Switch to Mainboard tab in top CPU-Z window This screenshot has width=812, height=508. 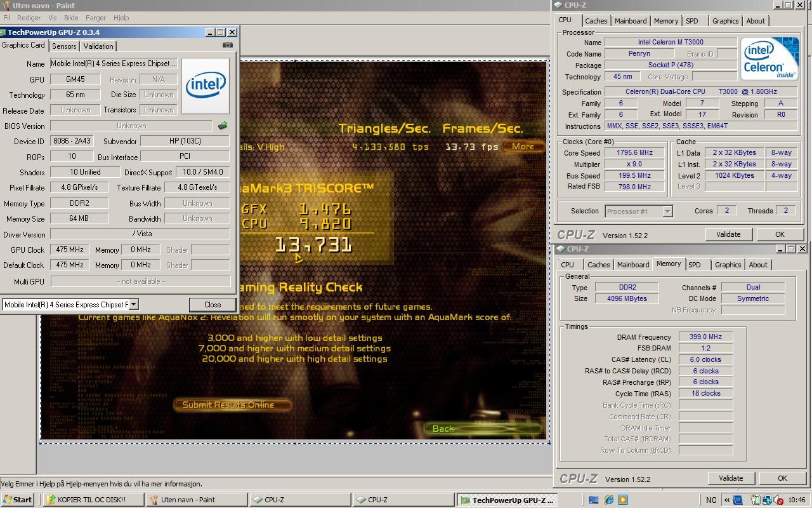(x=631, y=21)
